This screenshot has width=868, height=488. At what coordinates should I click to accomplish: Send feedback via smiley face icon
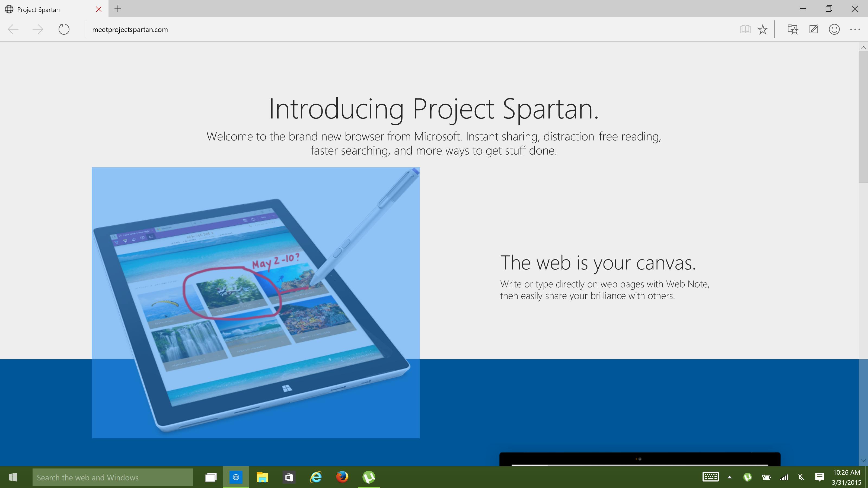[834, 29]
